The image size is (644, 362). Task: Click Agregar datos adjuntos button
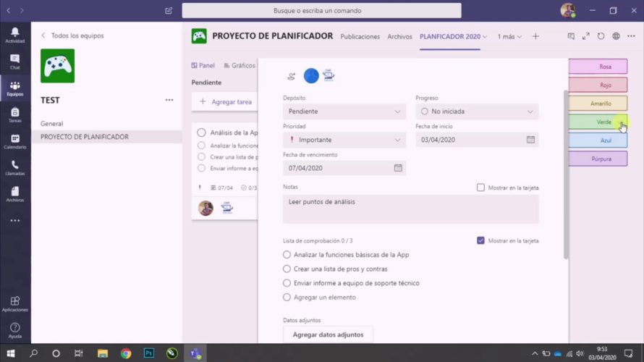[x=329, y=334]
